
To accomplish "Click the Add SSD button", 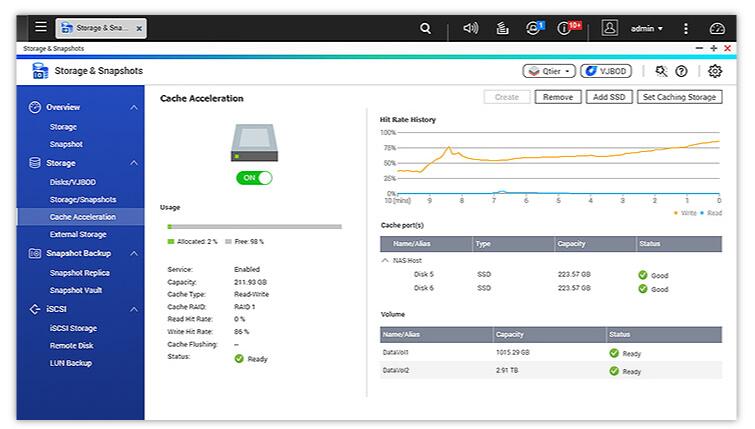I will tap(609, 97).
